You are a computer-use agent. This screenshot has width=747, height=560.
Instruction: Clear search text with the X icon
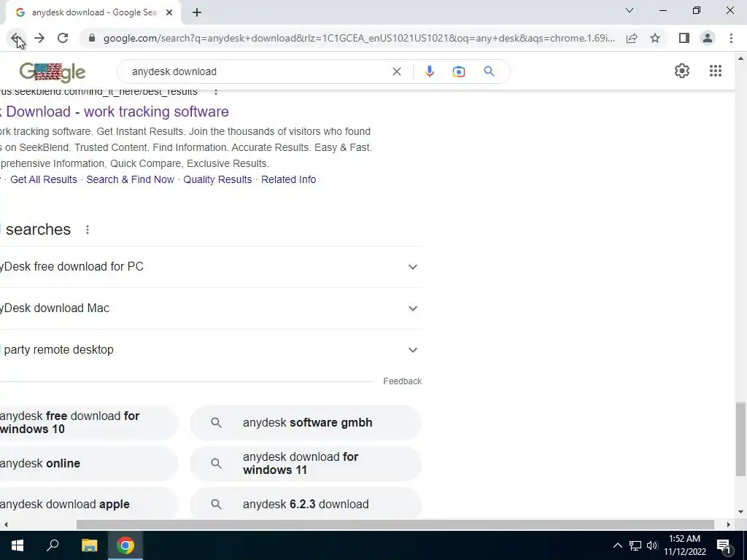coord(396,71)
